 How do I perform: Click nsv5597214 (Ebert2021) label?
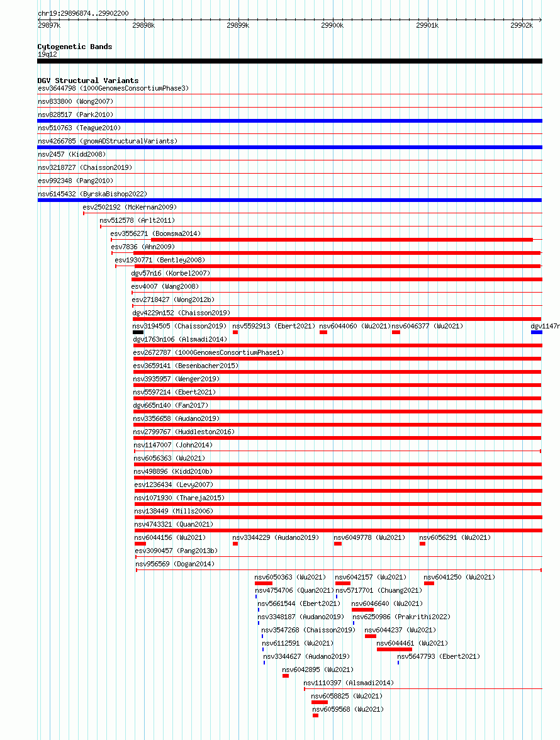tap(174, 392)
